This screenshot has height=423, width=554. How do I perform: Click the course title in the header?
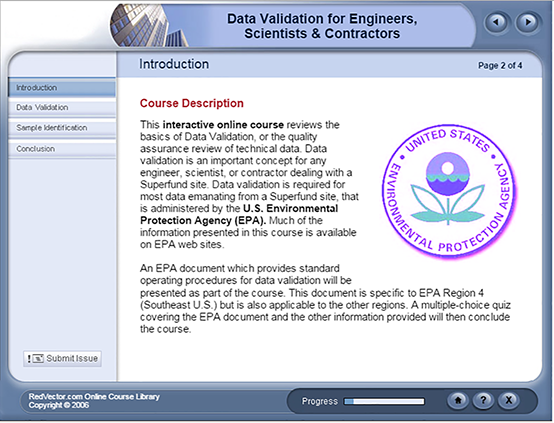coord(322,26)
